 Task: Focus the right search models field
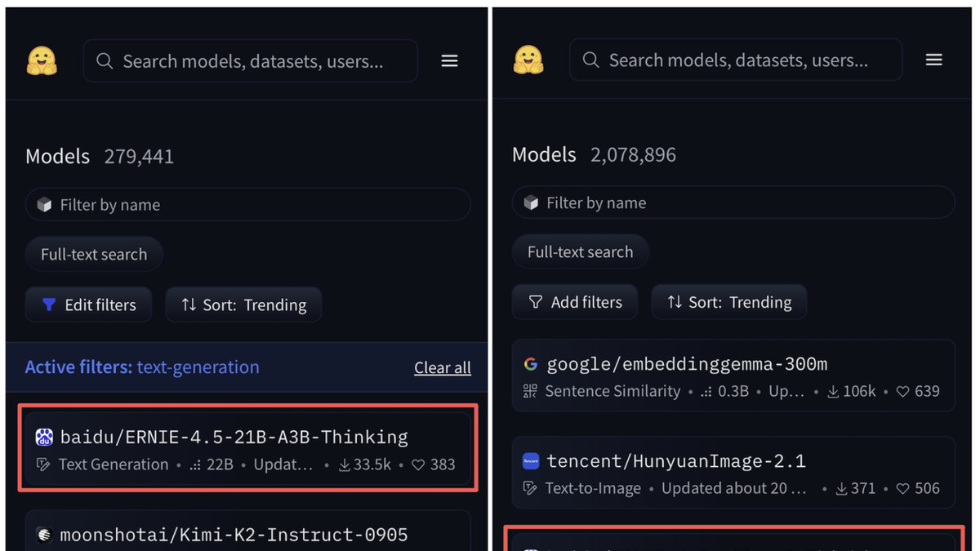pos(735,60)
